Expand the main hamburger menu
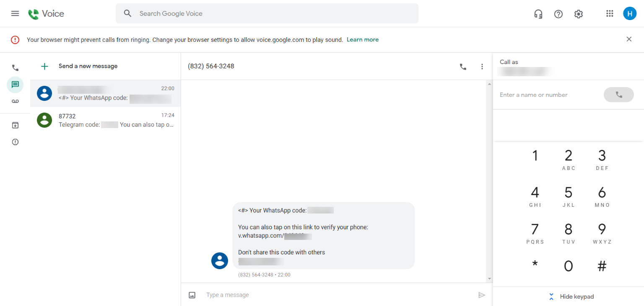 coord(15,13)
